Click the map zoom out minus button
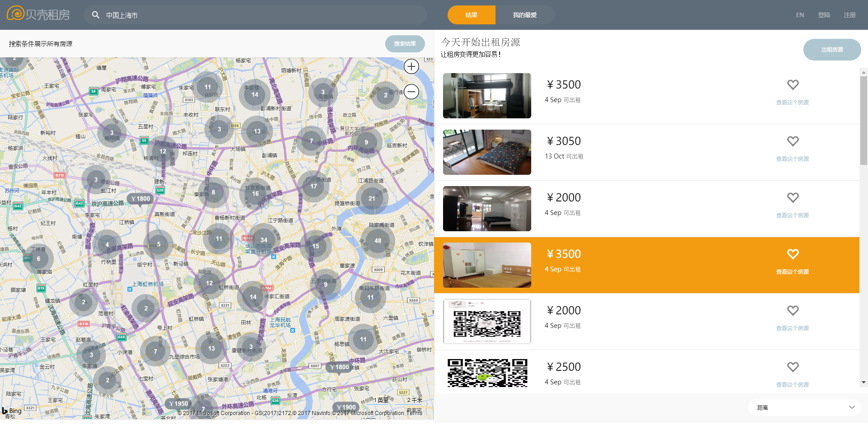The image size is (868, 425). click(411, 92)
